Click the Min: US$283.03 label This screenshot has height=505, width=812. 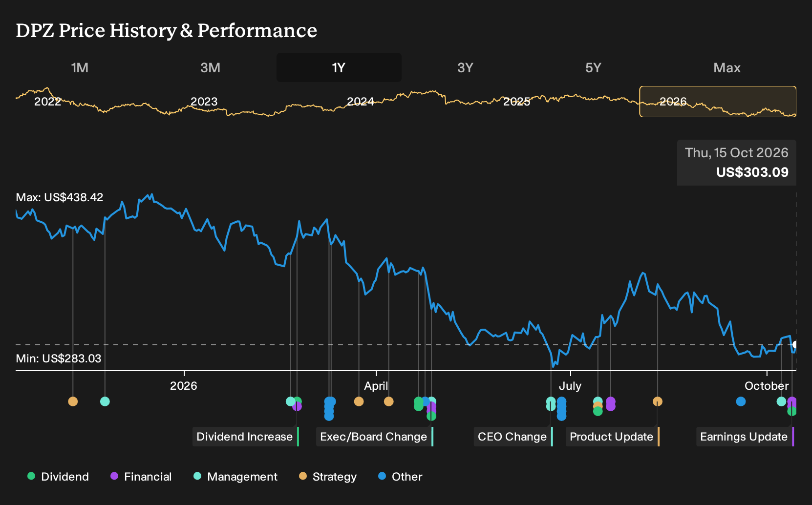click(59, 358)
